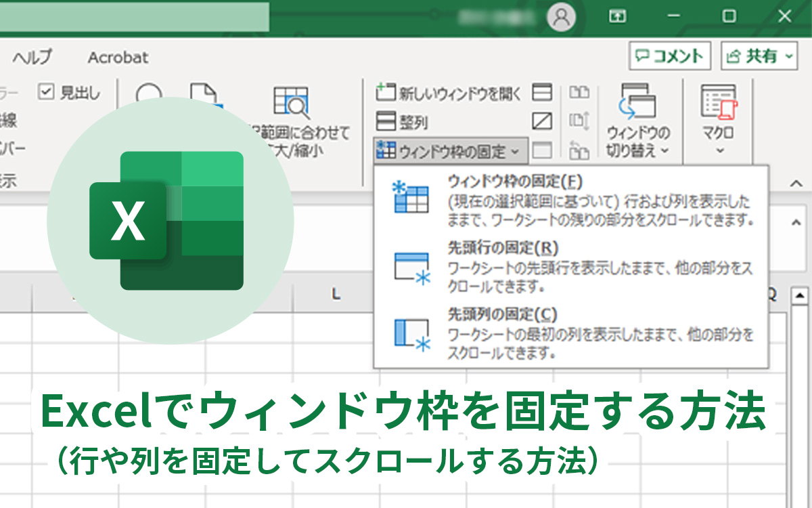
Task: Open ウィンドウの切り替え dropdown
Action: (638, 122)
